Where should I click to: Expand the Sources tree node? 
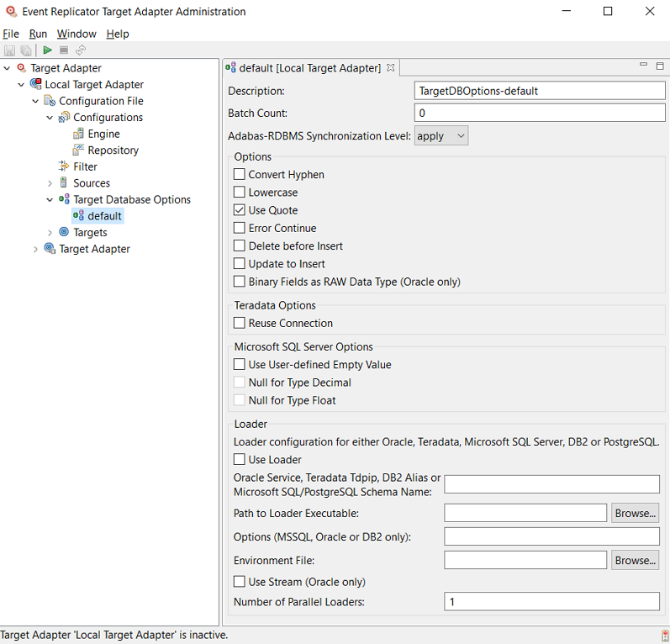coord(50,183)
